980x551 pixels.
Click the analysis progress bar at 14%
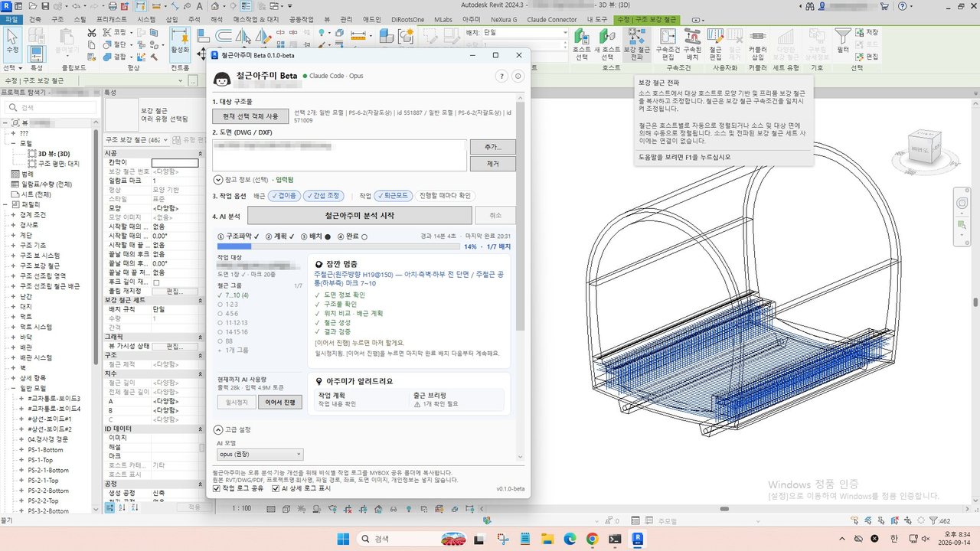click(x=338, y=246)
